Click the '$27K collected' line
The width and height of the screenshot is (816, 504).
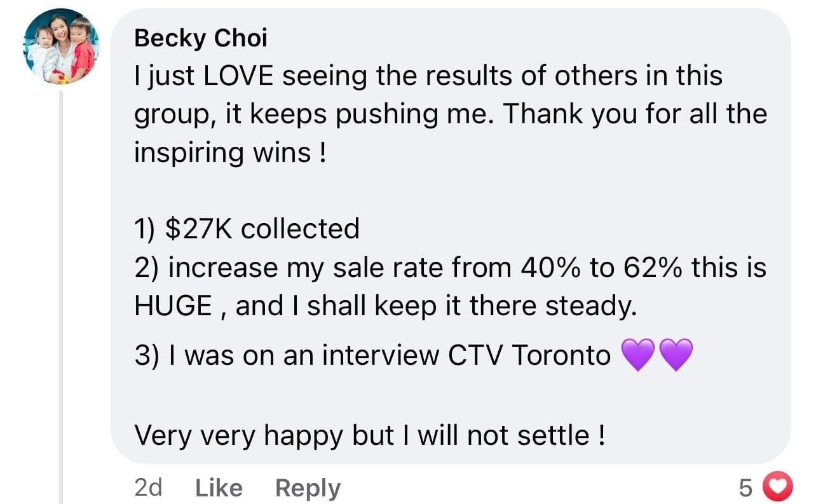point(247,229)
